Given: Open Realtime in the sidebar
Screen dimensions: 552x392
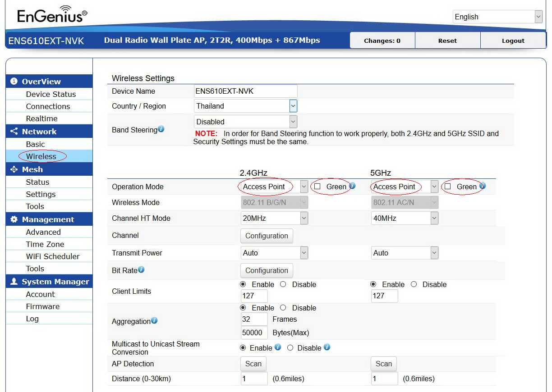Looking at the screenshot, I should point(41,119).
